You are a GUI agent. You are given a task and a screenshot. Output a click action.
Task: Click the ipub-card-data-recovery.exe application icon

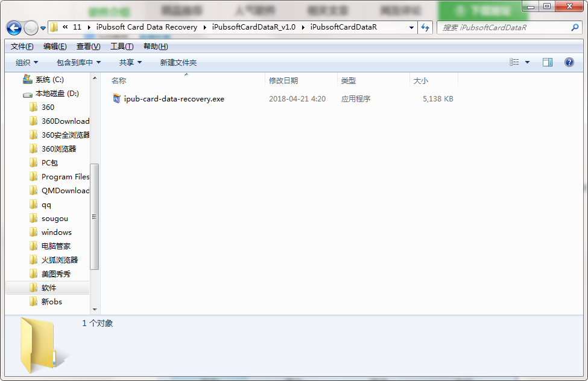pyautogui.click(x=116, y=99)
